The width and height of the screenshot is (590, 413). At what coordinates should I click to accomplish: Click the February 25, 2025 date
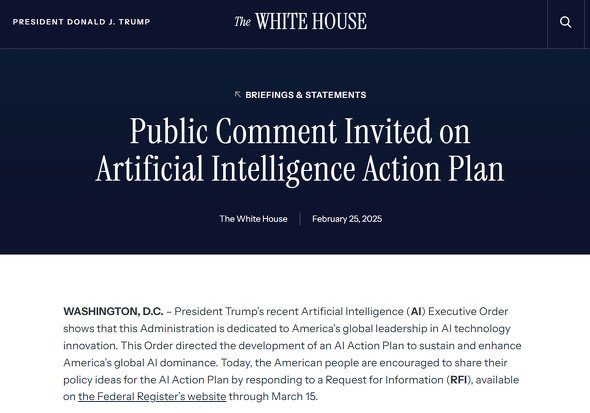click(x=347, y=219)
